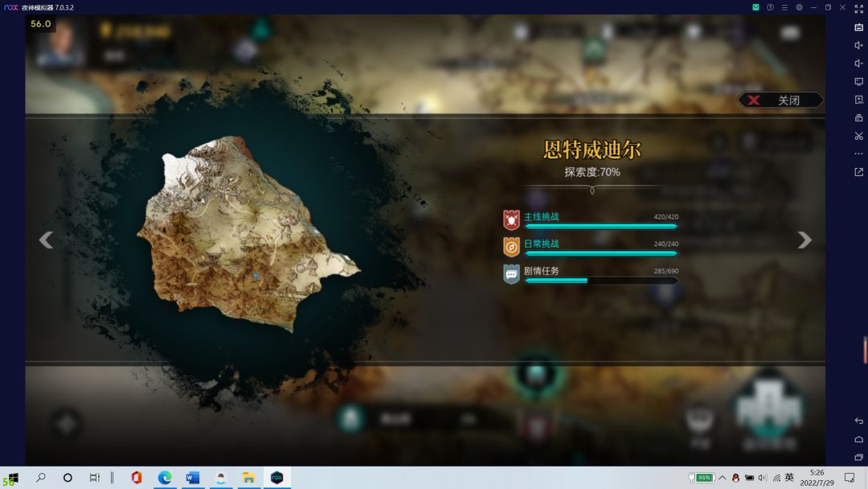Tap Android home button in Nox sidebar
Image resolution: width=868 pixels, height=489 pixels.
tap(858, 439)
